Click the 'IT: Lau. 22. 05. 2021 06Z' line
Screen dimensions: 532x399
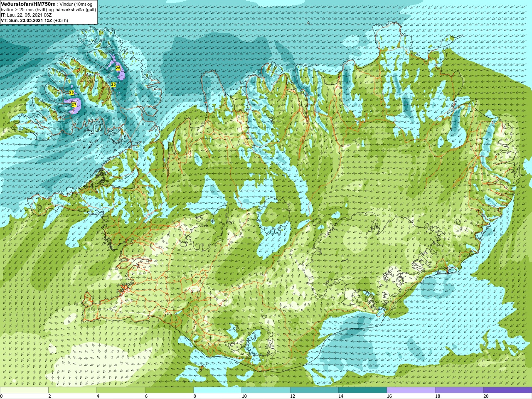click(x=26, y=15)
